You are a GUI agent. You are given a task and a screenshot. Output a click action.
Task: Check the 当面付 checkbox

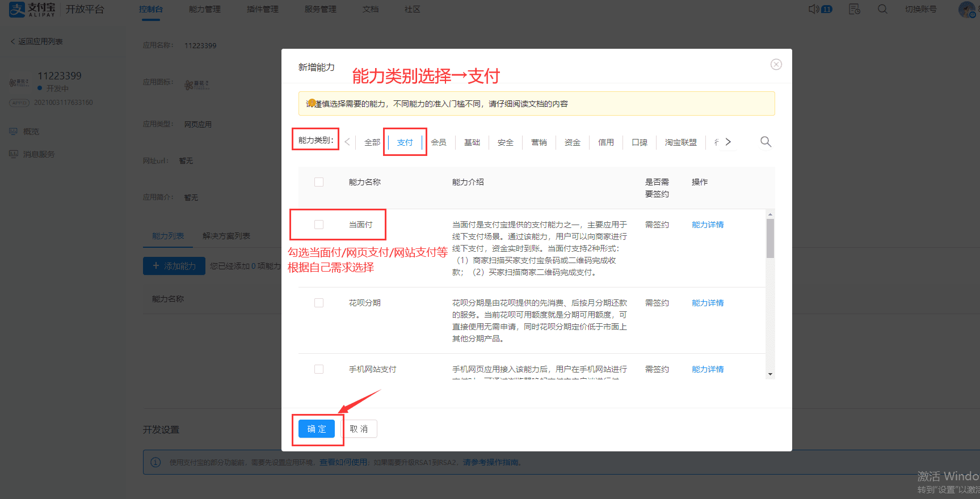(x=319, y=225)
